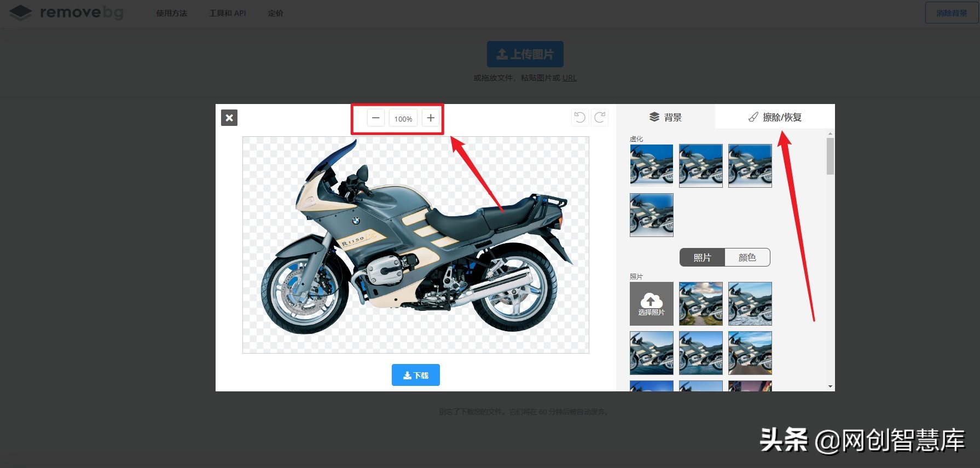Click the 选择照片 cloud upload tile
The image size is (980, 468).
(652, 304)
